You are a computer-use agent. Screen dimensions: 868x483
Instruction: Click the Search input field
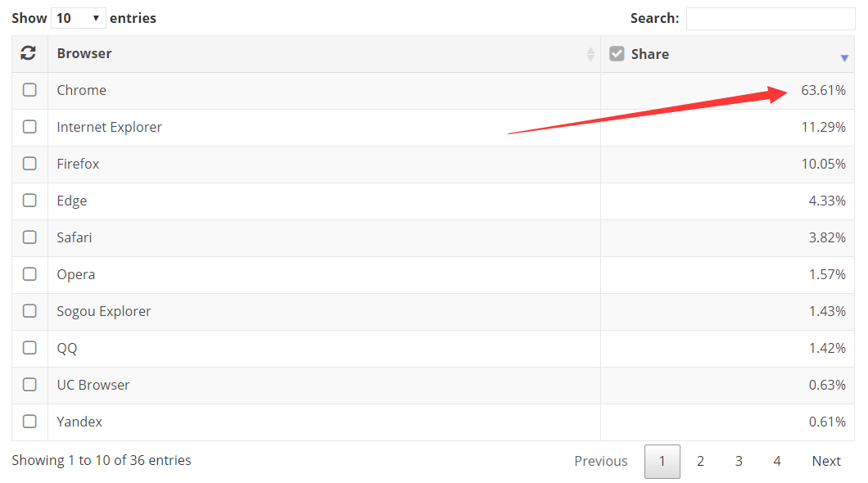coord(770,18)
